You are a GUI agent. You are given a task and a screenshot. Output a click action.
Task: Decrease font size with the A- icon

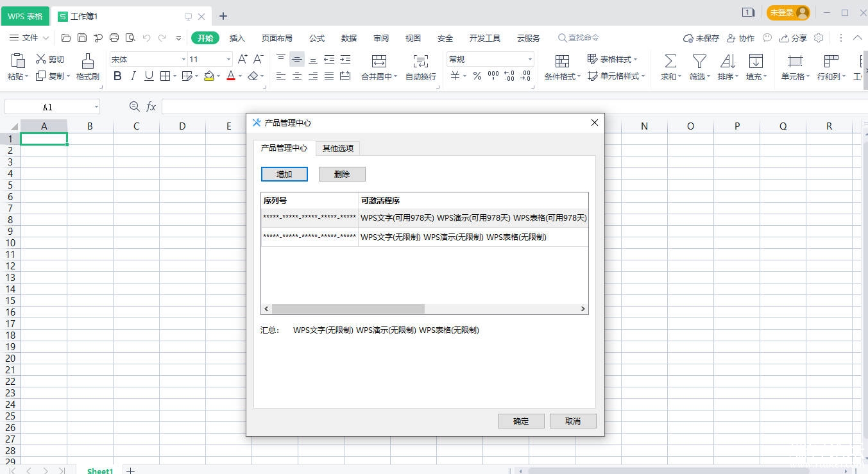point(259,59)
